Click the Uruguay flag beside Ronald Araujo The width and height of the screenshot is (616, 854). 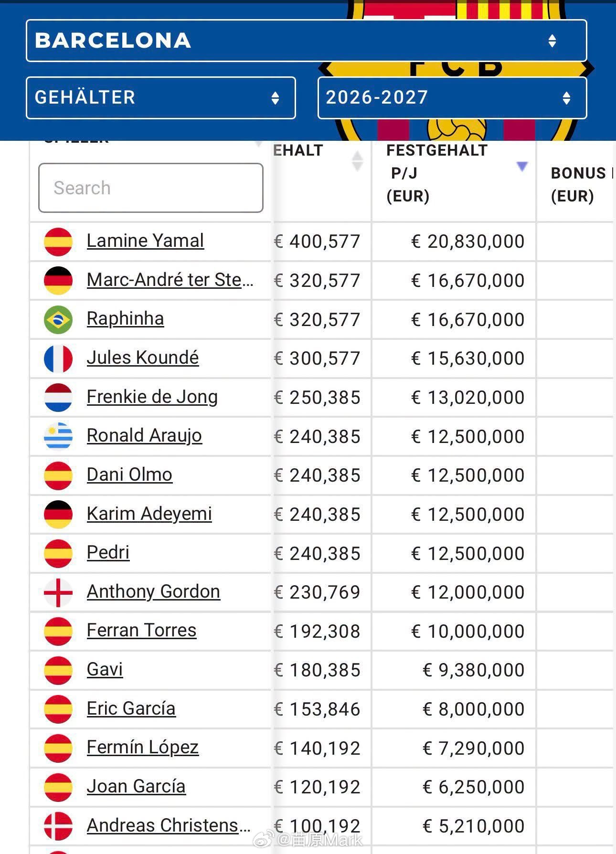tap(58, 436)
